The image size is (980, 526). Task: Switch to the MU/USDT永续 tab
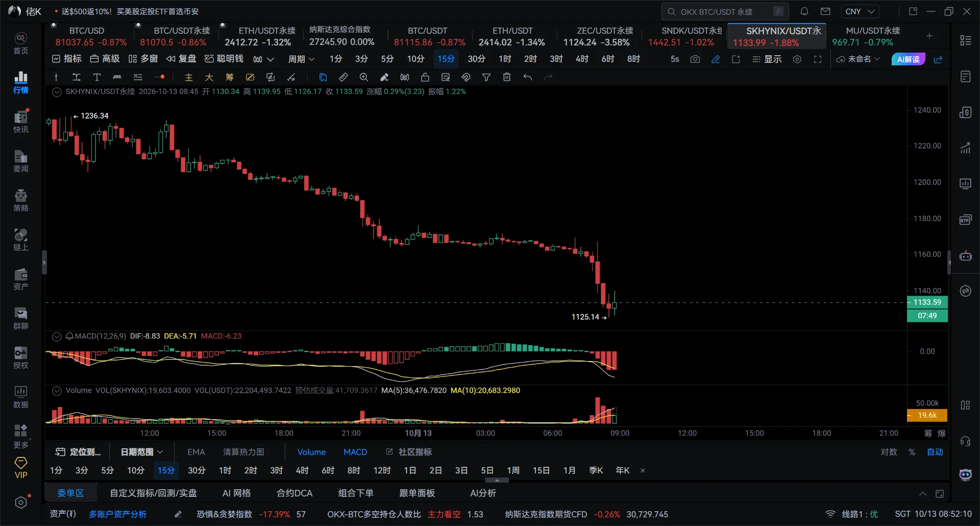pos(873,36)
